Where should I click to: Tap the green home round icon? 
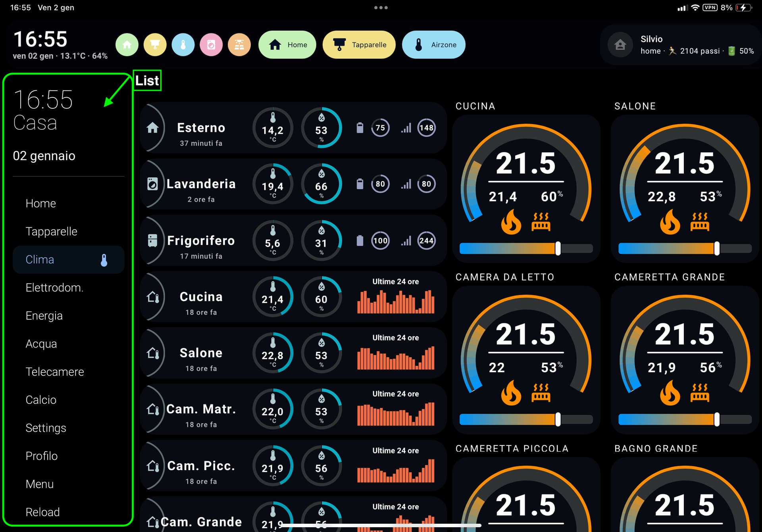point(127,45)
